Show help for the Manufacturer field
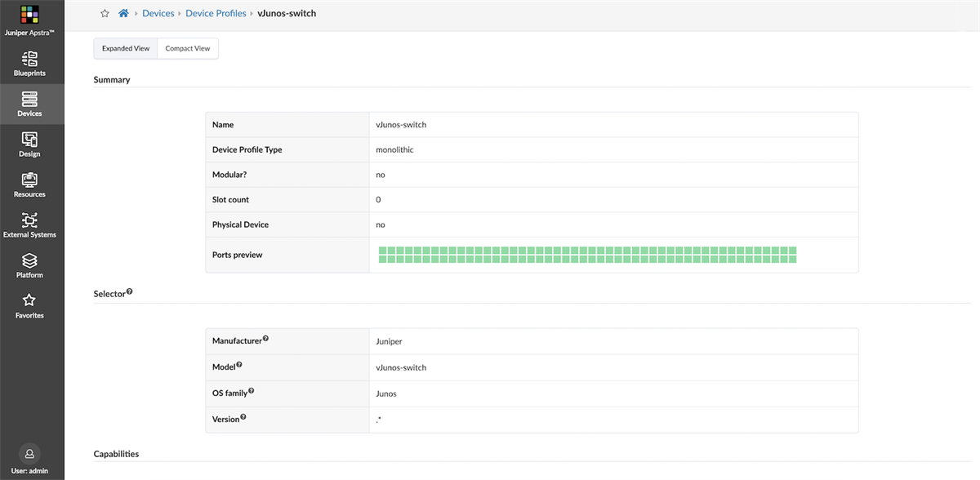This screenshot has height=480, width=980. [267, 337]
